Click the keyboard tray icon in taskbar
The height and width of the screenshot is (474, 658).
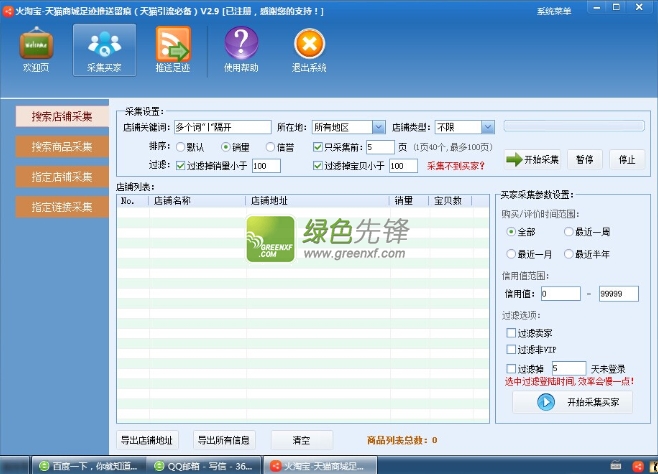[x=616, y=465]
